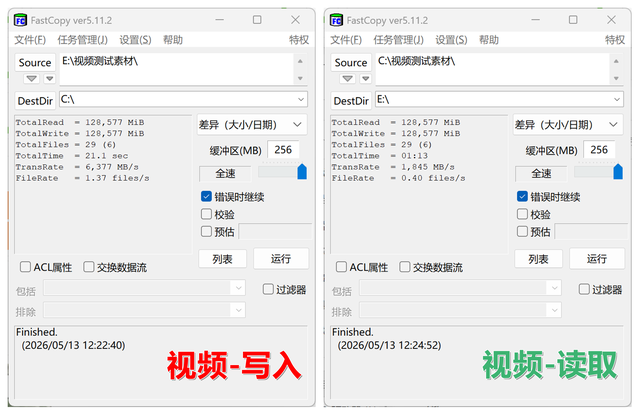Click 全速 full speed button in right window
Screen dimensions: 640x415
[541, 173]
